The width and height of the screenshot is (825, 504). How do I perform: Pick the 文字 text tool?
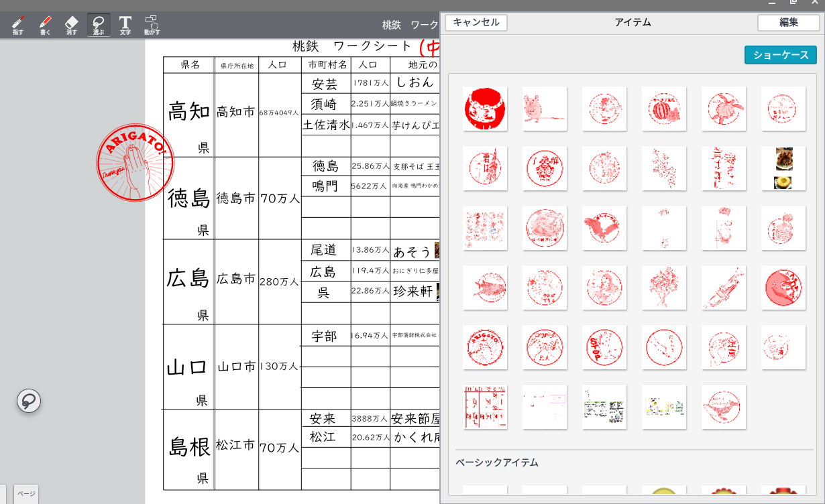125,25
